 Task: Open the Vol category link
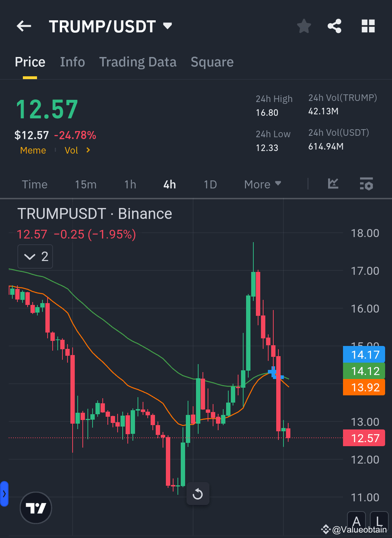(x=71, y=150)
